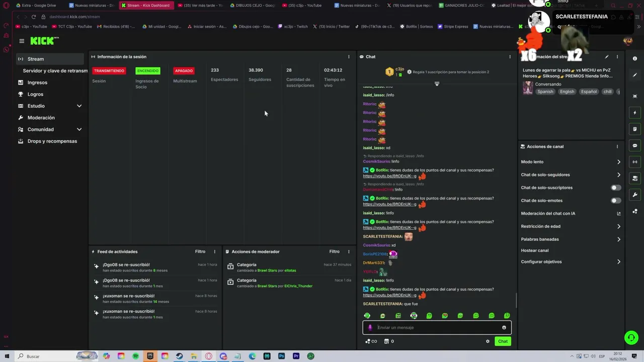Click the Conversando category thumbnail
Viewport: 644px width, 362px height.
pos(527,88)
